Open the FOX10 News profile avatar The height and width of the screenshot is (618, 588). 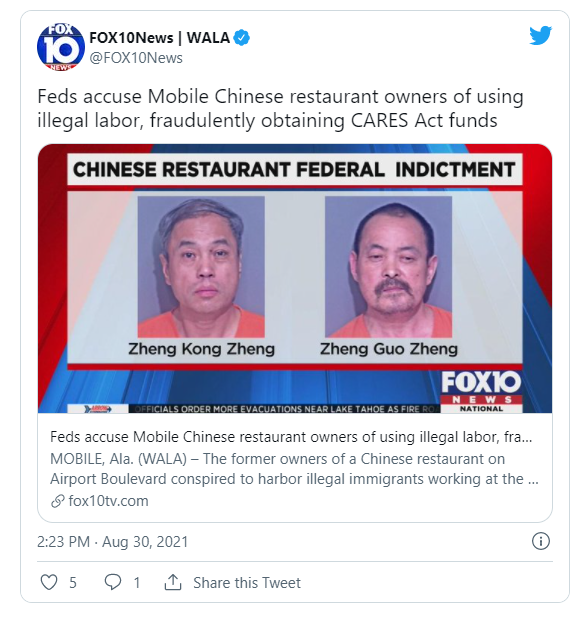(60, 47)
